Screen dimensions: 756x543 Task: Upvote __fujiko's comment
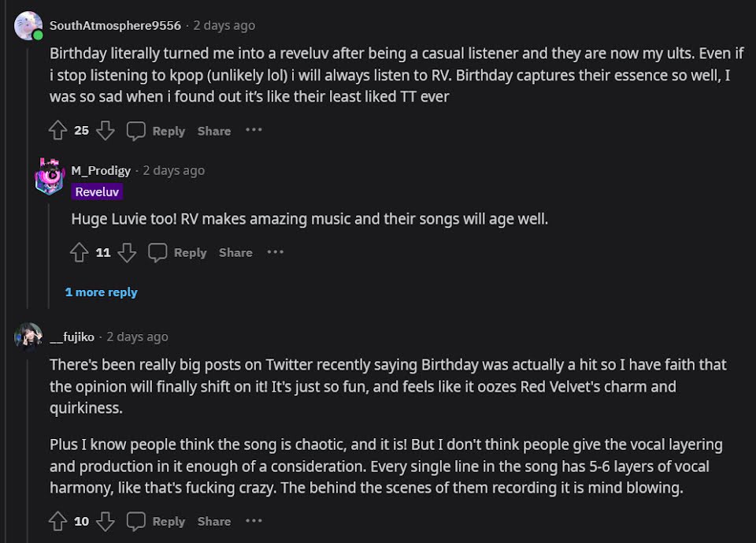(57, 521)
